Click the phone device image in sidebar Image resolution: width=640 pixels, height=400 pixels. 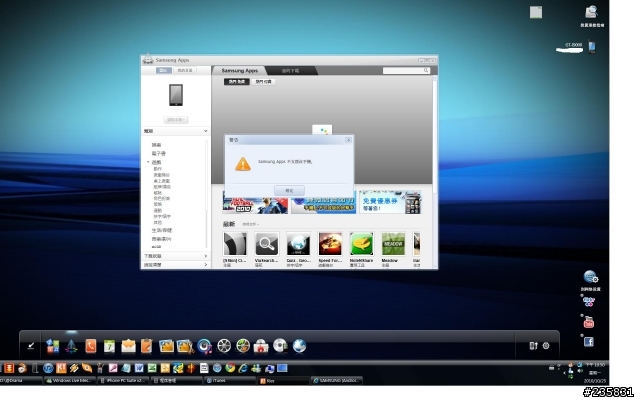[176, 95]
